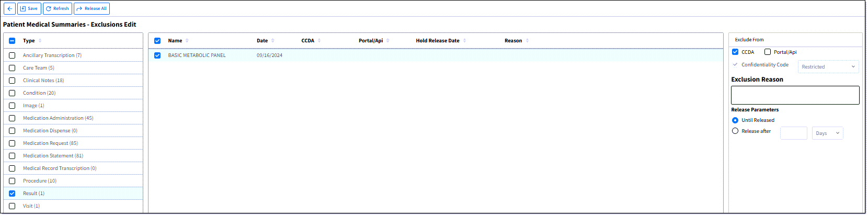
Task: Select the Release after radio button
Action: coord(735,131)
